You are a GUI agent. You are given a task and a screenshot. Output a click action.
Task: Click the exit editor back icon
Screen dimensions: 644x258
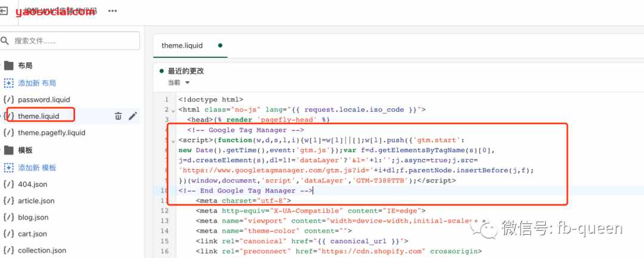coord(4,11)
